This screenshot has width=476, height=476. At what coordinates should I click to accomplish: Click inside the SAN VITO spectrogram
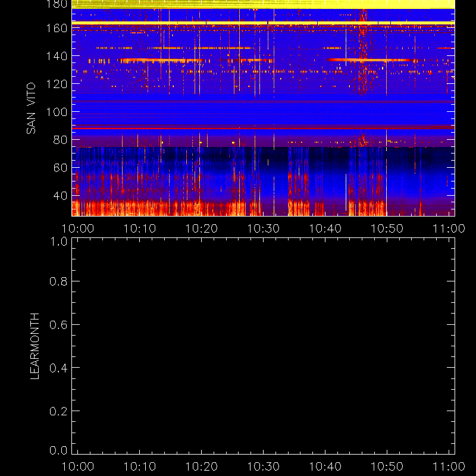263,108
